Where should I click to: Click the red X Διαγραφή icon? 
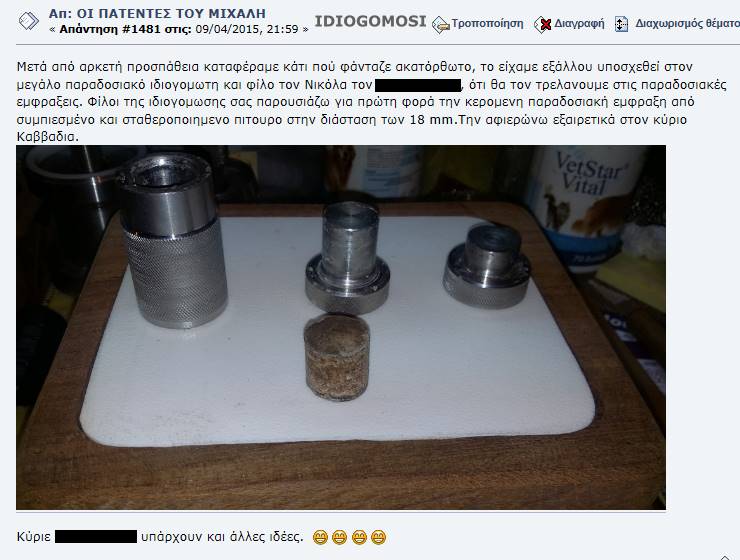[543, 25]
